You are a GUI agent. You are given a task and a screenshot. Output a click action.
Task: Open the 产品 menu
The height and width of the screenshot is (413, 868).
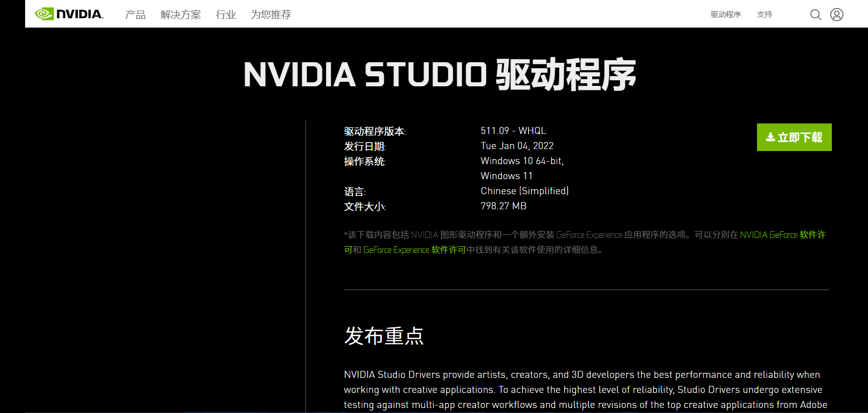tap(135, 15)
